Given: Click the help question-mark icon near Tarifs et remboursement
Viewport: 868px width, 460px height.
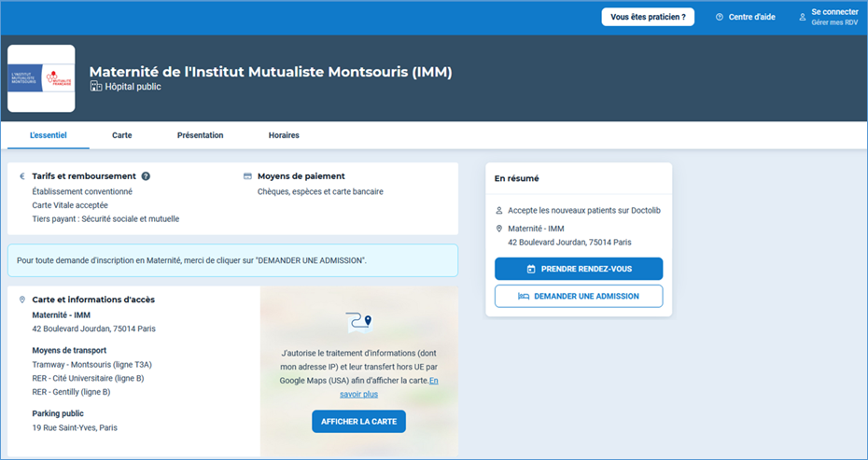Looking at the screenshot, I should coord(146,176).
